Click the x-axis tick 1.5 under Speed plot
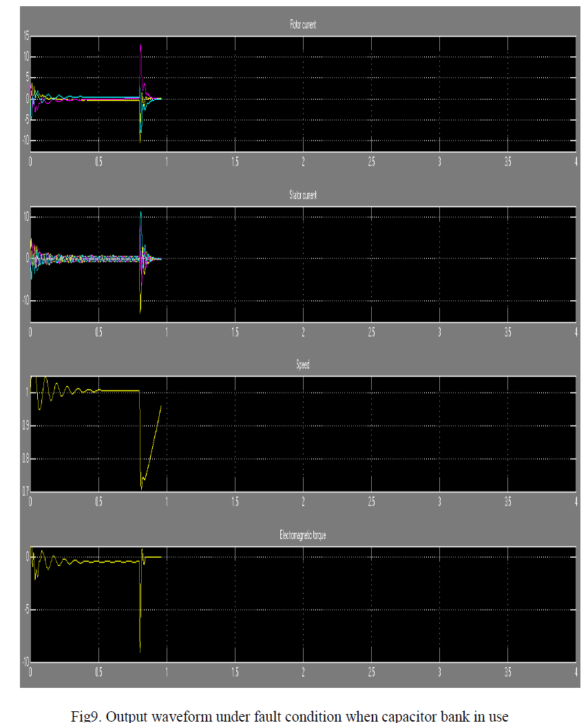The width and height of the screenshot is (588, 723). point(235,502)
